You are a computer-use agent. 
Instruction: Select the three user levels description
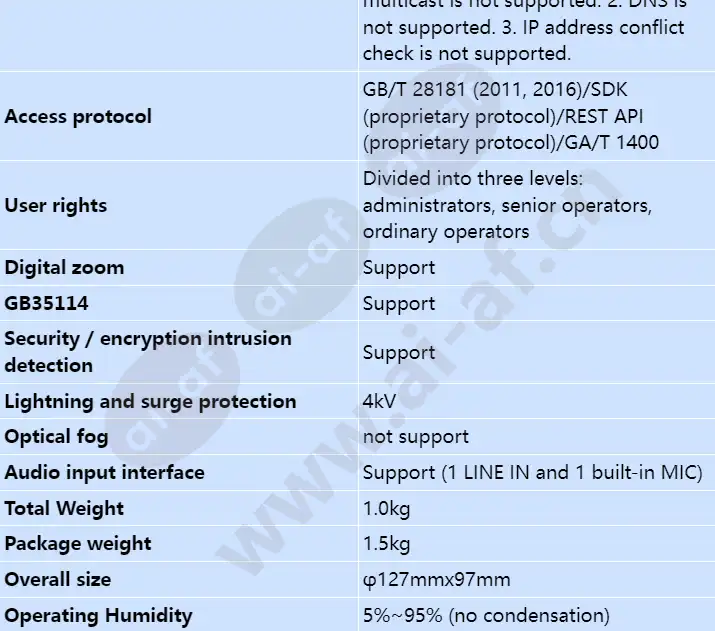point(508,205)
